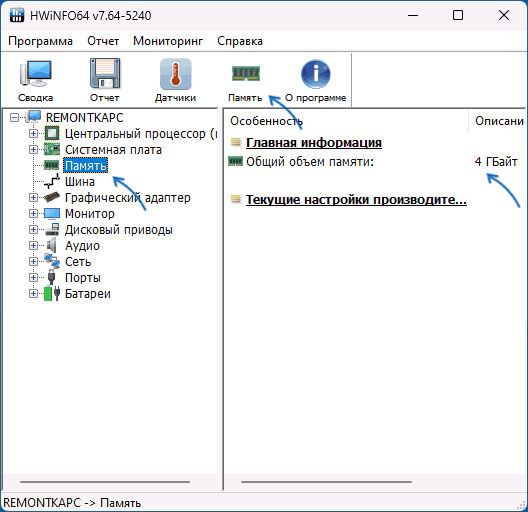Click the left tree horizontal scrollbar
Image resolution: width=528 pixels, height=512 pixels.
point(105,482)
